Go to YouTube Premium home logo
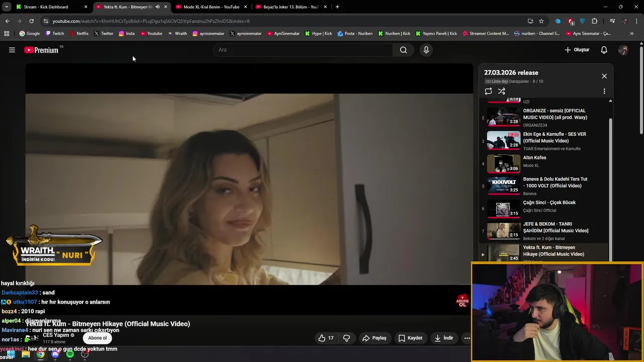The width and height of the screenshot is (644, 362). click(42, 50)
